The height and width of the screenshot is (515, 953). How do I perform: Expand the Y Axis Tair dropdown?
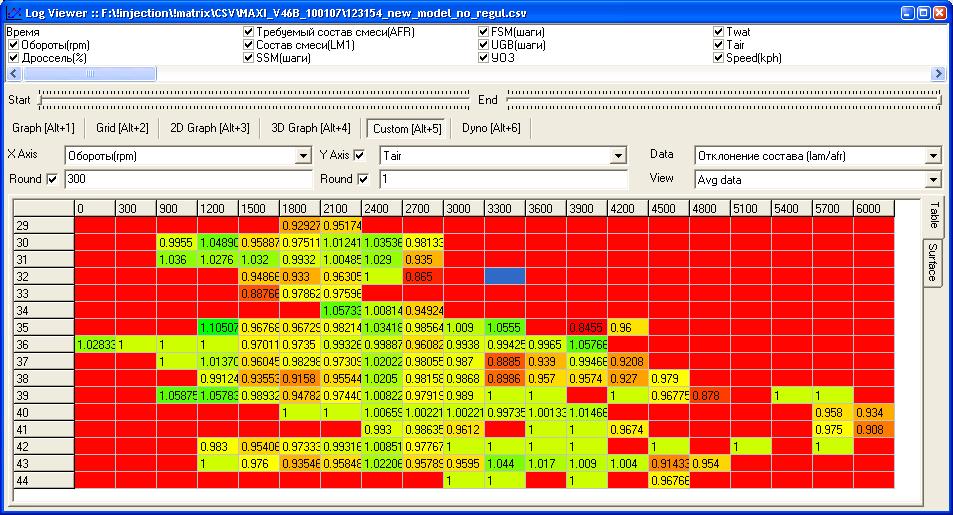(619, 156)
